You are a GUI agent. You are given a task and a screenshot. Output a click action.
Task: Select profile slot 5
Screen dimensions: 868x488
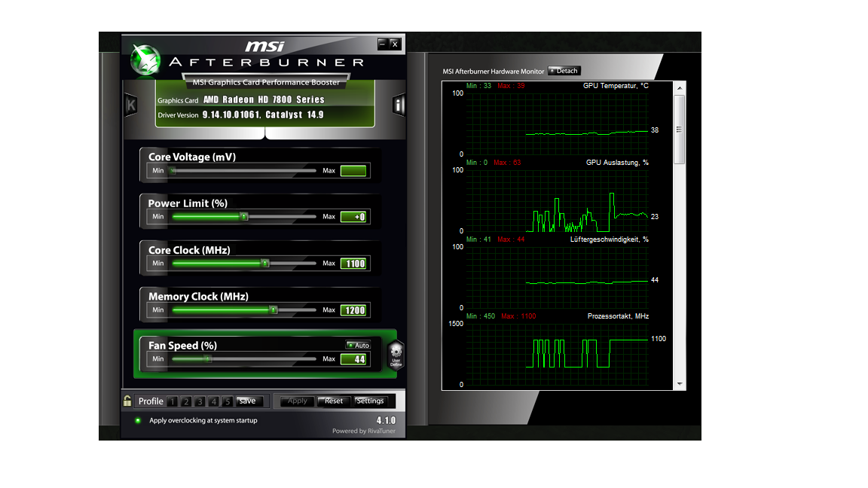click(228, 401)
